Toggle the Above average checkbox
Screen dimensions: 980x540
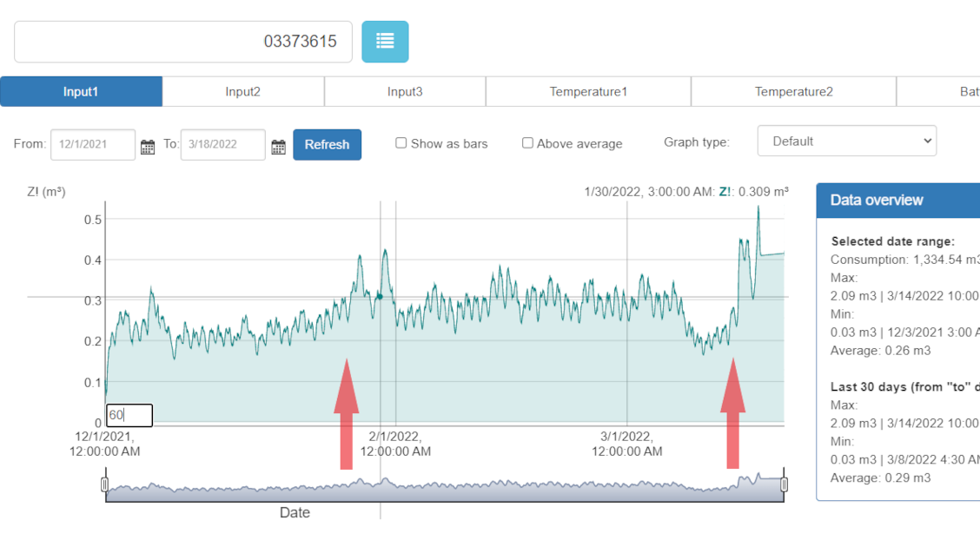(527, 143)
